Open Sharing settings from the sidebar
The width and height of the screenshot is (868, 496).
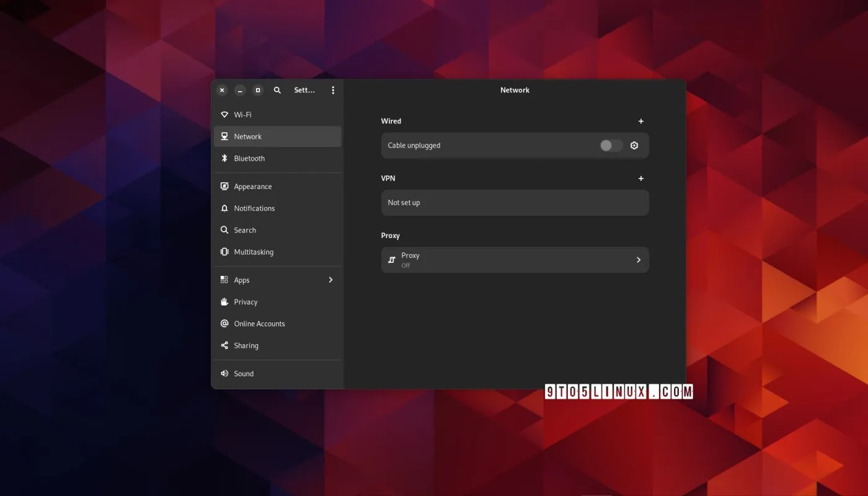pos(246,345)
